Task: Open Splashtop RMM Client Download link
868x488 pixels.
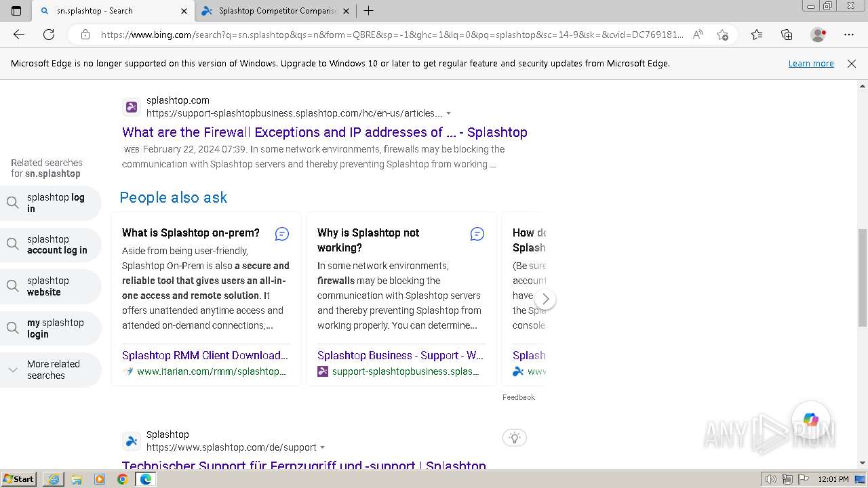Action: coord(205,355)
